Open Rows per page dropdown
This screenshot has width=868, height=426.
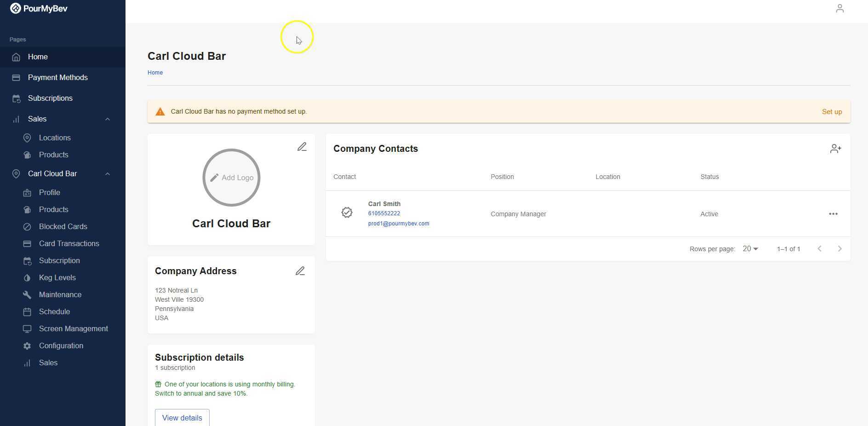[x=750, y=249]
